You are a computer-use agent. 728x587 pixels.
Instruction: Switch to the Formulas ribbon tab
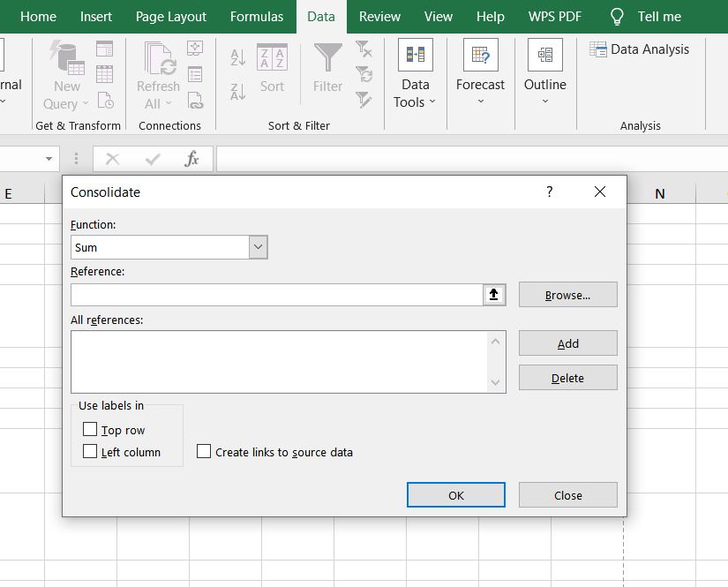click(257, 17)
